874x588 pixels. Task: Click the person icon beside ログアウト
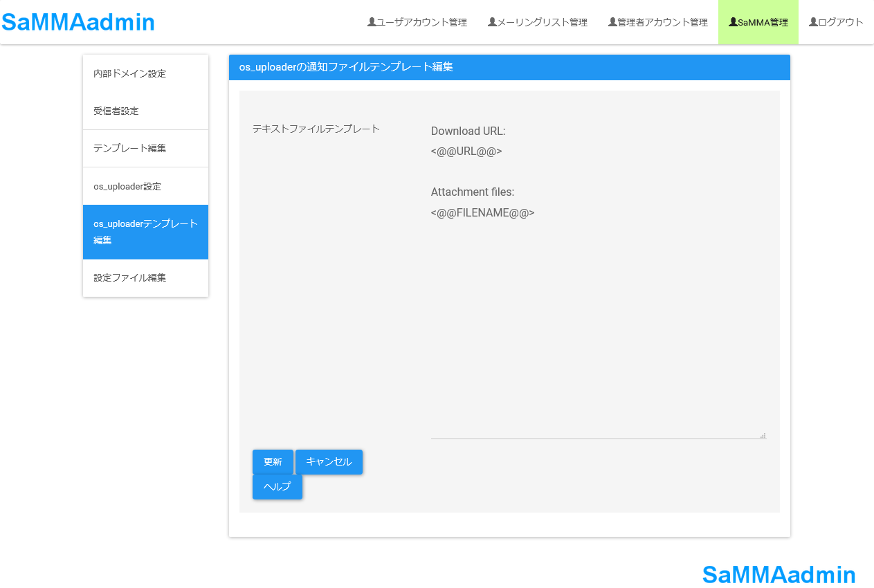coord(813,22)
